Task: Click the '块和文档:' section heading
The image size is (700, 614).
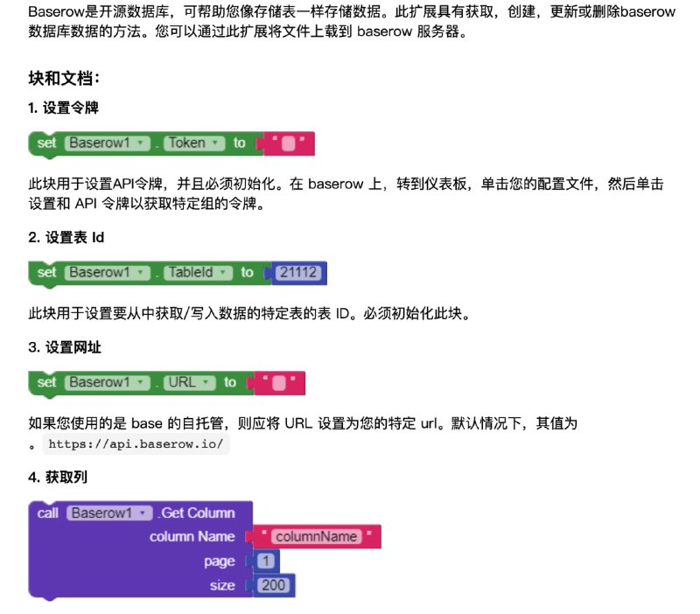Action: tap(64, 78)
